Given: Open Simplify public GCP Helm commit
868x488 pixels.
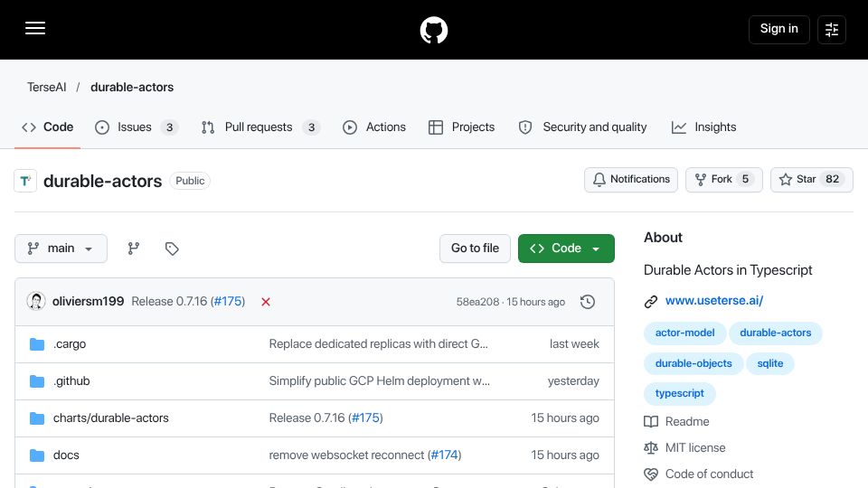Looking at the screenshot, I should (379, 381).
